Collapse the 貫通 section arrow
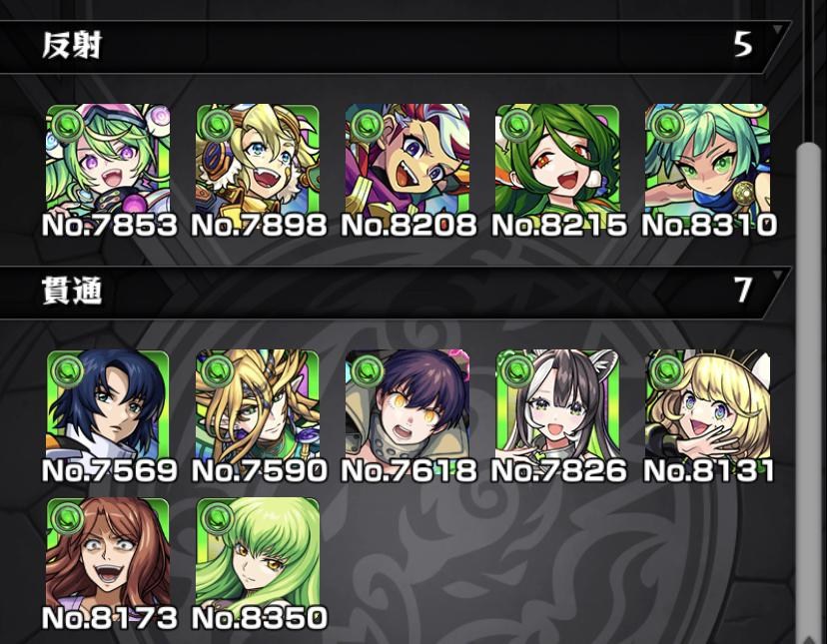Screen dimensions: 827x644 [777, 275]
